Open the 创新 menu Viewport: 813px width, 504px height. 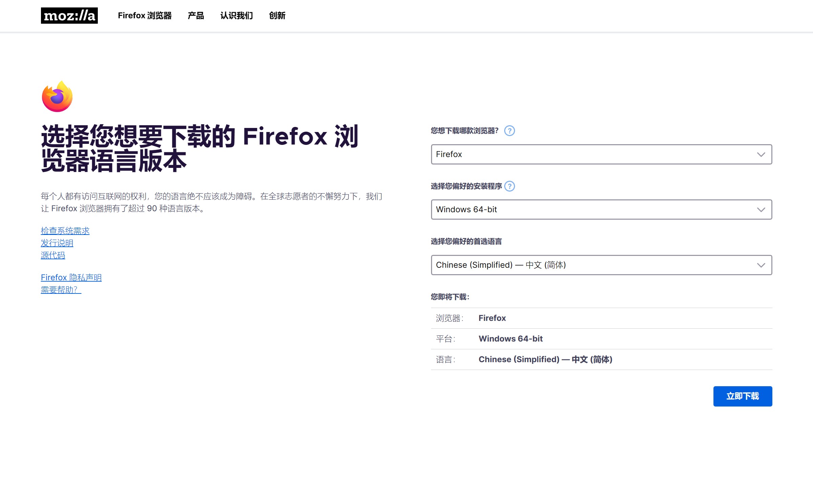277,16
